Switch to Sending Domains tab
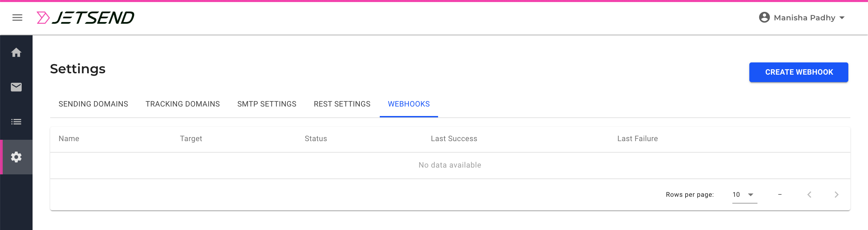 point(93,104)
